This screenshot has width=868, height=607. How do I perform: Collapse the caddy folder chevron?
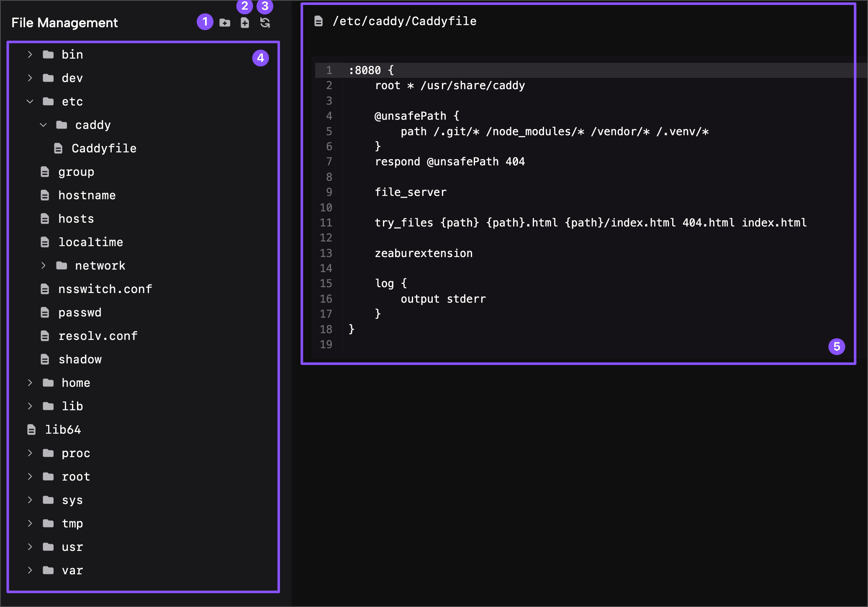(x=43, y=125)
